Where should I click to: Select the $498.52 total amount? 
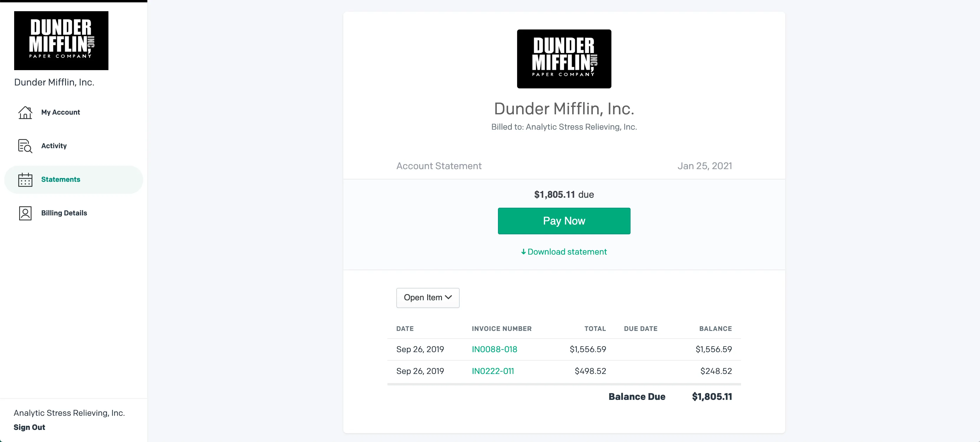(590, 371)
